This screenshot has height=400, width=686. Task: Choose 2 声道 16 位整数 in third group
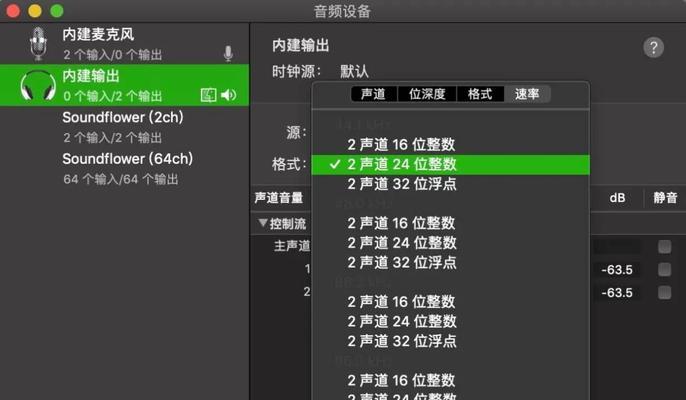pos(451,302)
